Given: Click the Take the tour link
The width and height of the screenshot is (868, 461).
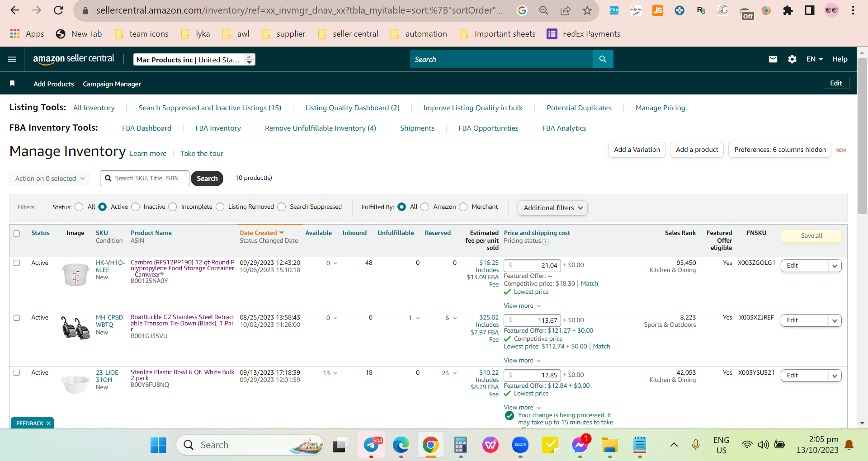Looking at the screenshot, I should click(x=202, y=154).
